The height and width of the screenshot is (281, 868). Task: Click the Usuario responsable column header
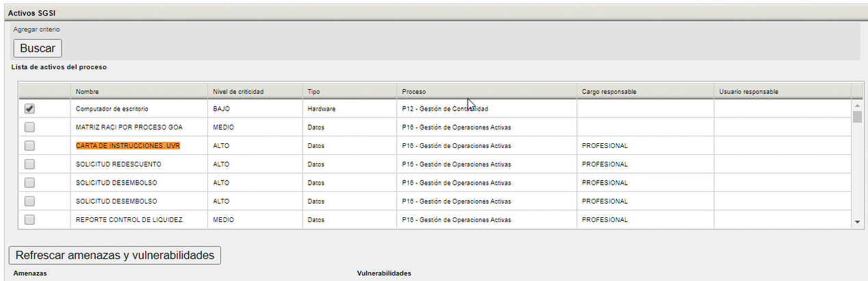(782, 91)
